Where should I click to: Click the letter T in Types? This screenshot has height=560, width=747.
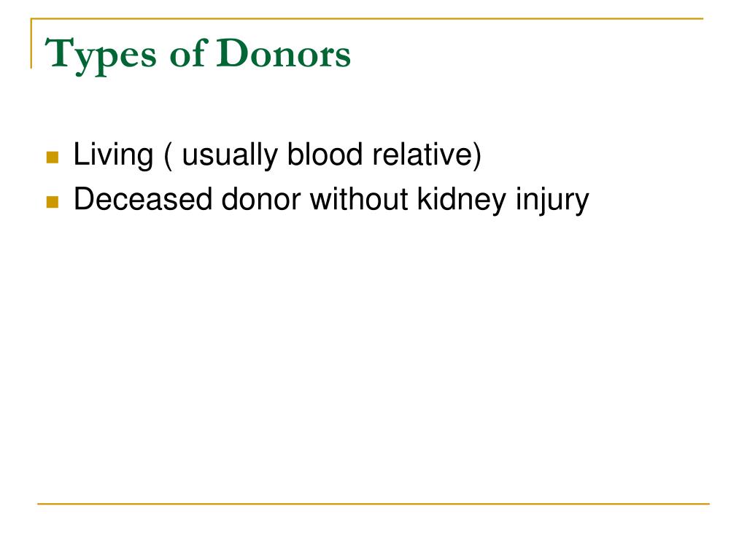(x=58, y=52)
